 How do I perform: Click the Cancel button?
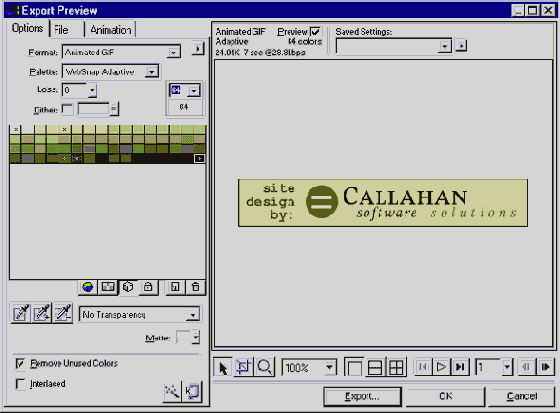pyautogui.click(x=521, y=396)
